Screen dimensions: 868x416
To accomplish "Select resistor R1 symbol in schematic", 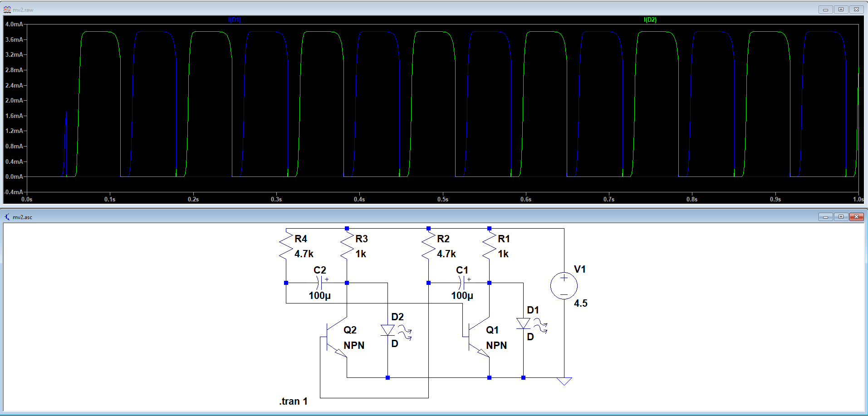I will click(x=489, y=245).
